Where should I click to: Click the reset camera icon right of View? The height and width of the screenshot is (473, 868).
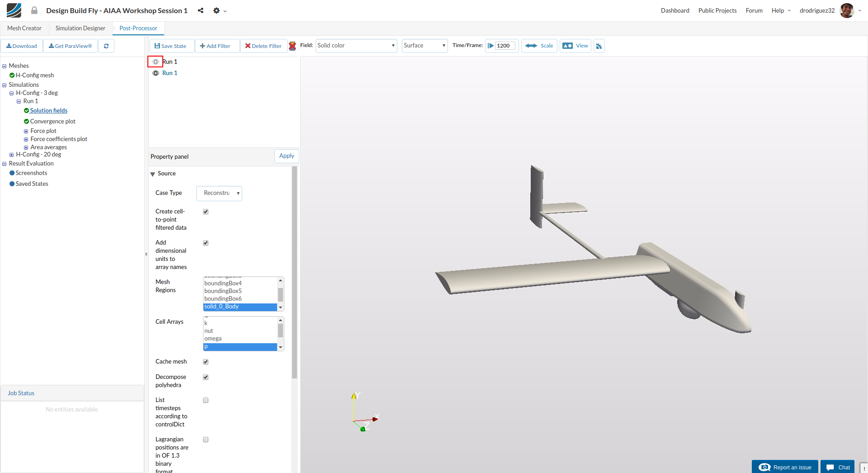pos(599,46)
